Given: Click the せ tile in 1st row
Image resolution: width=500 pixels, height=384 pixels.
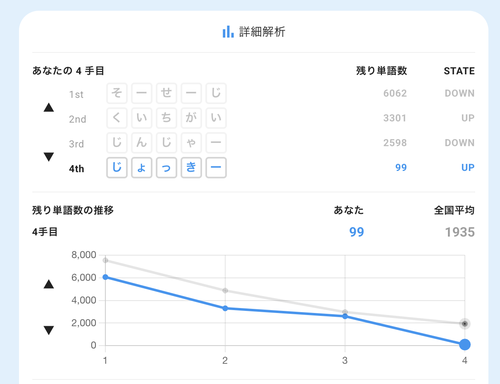Looking at the screenshot, I should (x=166, y=93).
